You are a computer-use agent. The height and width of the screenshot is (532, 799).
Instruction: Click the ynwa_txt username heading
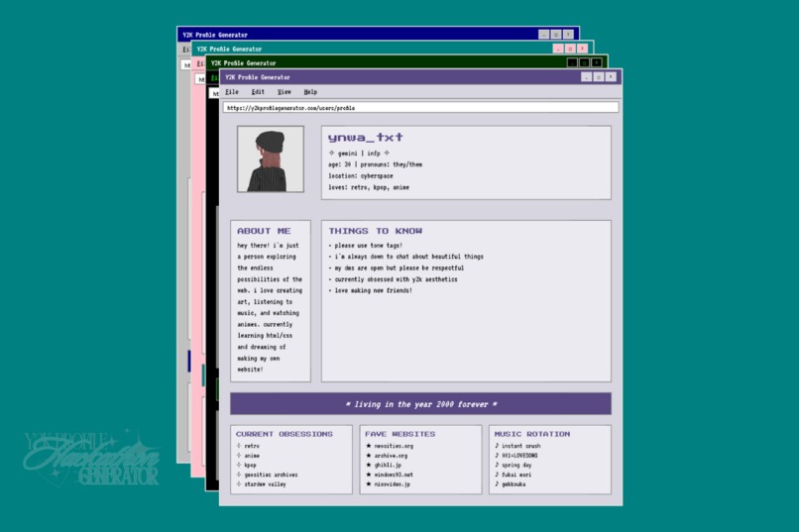(366, 137)
